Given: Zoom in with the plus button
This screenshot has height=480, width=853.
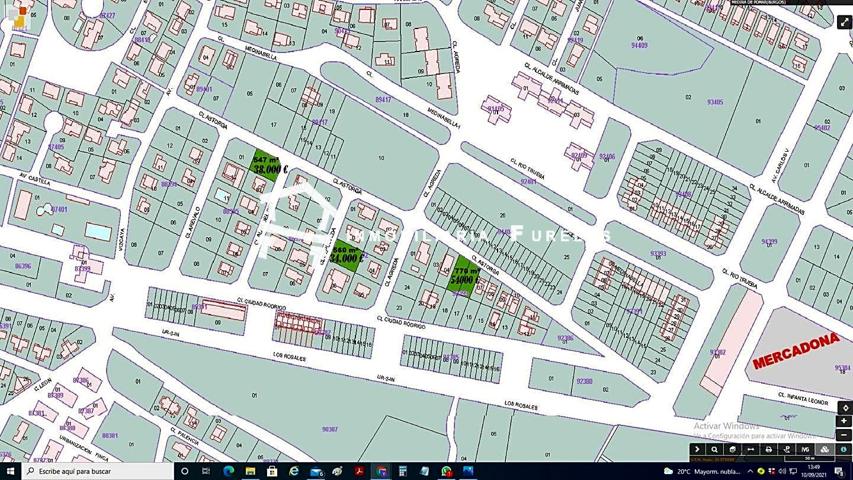Looking at the screenshot, I should (844, 421).
